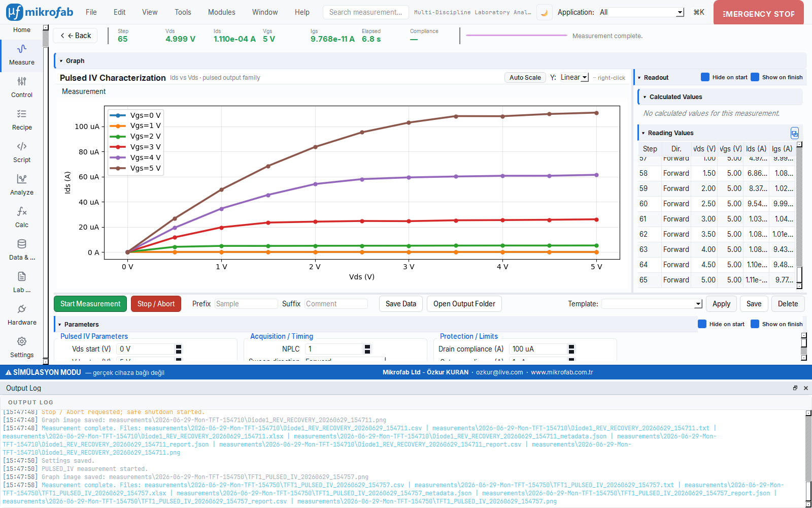Undock the Output Log panel
Screen dimensions: 812x508
[x=795, y=388]
